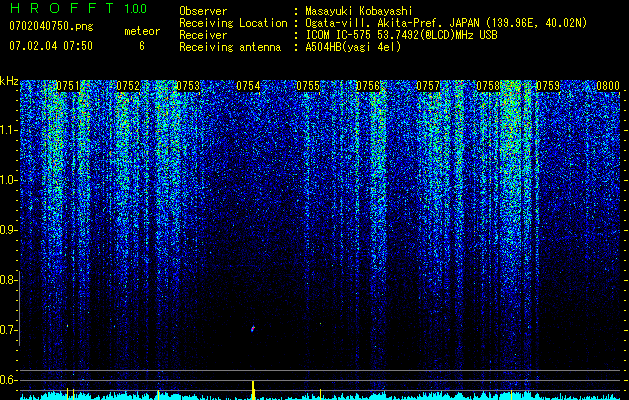The image size is (629, 400).
Task: Select the filename 0702040750.png
Action: coord(51,26)
